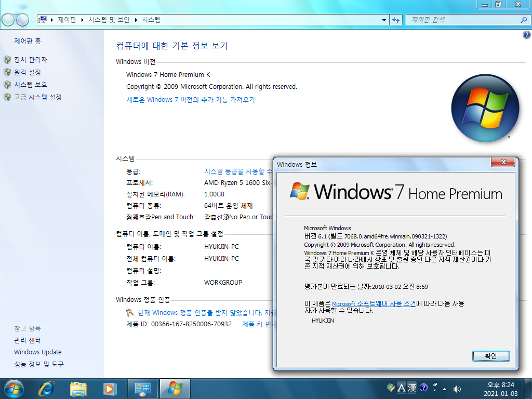Select 제어판 breadcrumb

click(67, 20)
